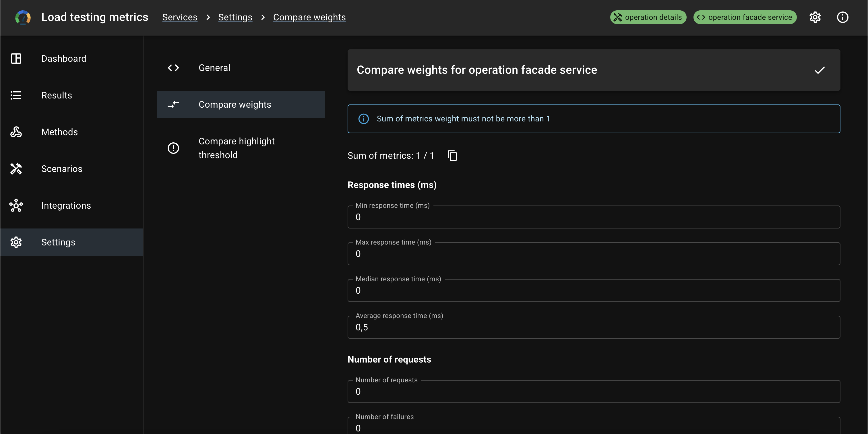The image size is (868, 434).
Task: Focus the Min response time field
Action: pyautogui.click(x=593, y=217)
